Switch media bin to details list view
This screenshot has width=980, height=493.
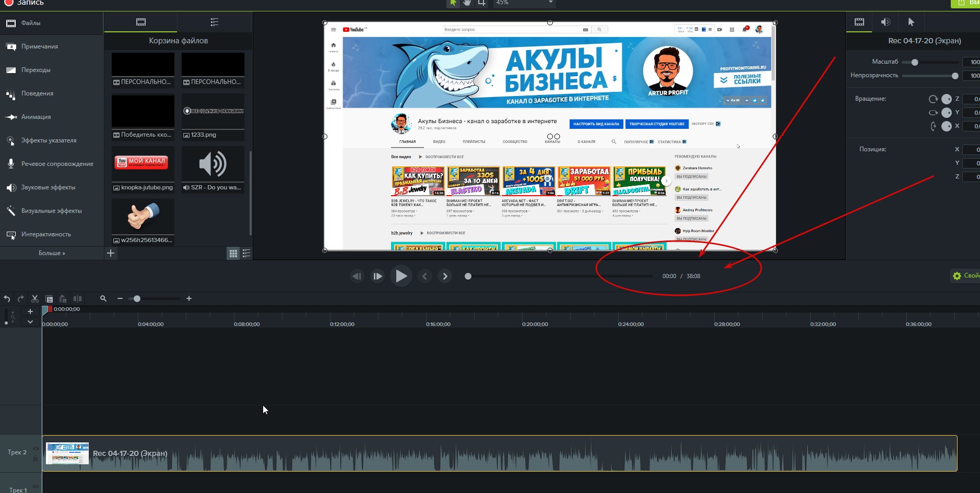point(246,254)
